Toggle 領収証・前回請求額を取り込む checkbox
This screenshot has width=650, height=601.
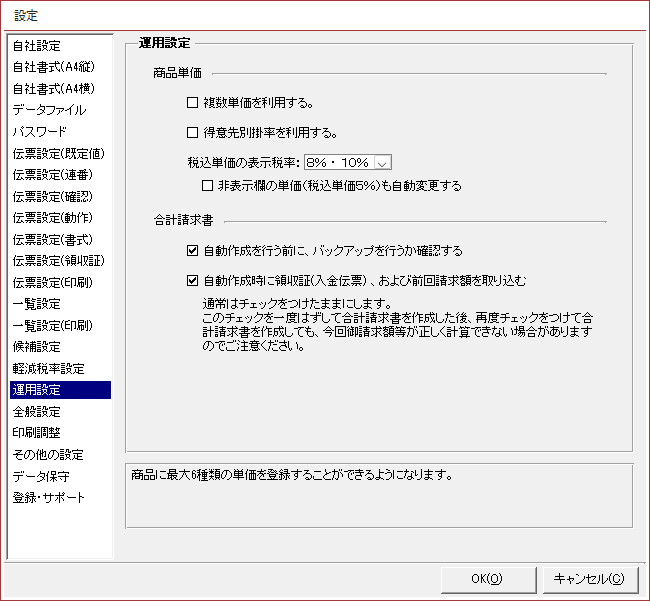pos(192,281)
